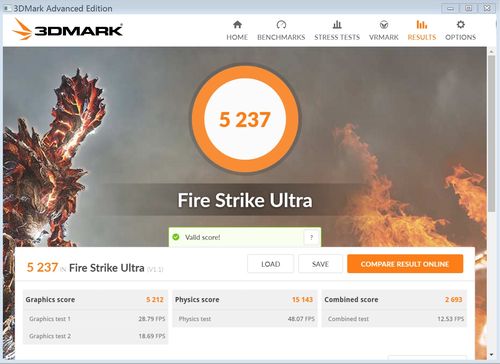Click the vertical scrollbar thumb

(x=491, y=133)
